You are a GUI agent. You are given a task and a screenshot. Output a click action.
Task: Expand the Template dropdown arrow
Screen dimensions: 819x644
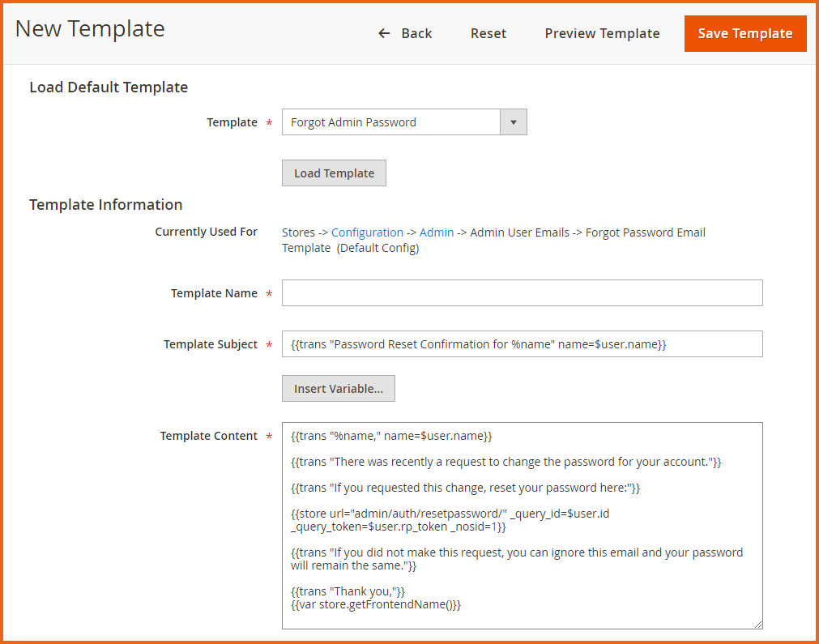(x=514, y=122)
